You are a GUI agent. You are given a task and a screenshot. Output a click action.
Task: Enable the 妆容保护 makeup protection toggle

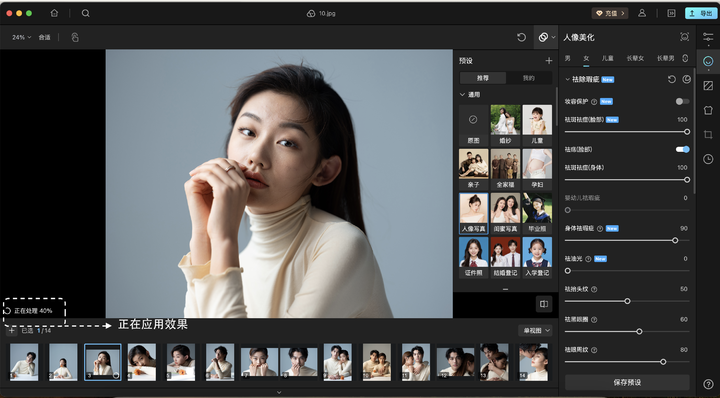pos(682,101)
